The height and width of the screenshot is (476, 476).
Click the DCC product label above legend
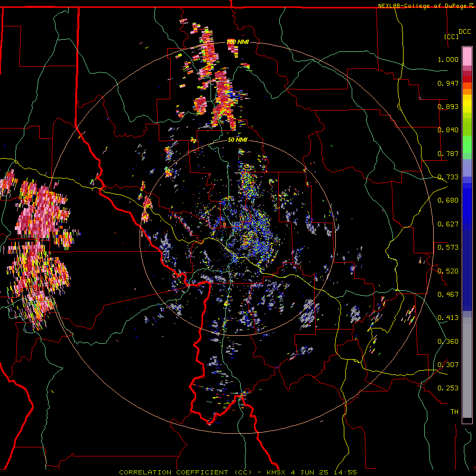(464, 32)
